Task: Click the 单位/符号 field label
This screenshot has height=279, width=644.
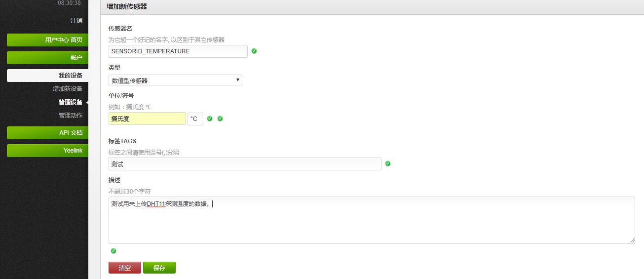Action: 121,95
